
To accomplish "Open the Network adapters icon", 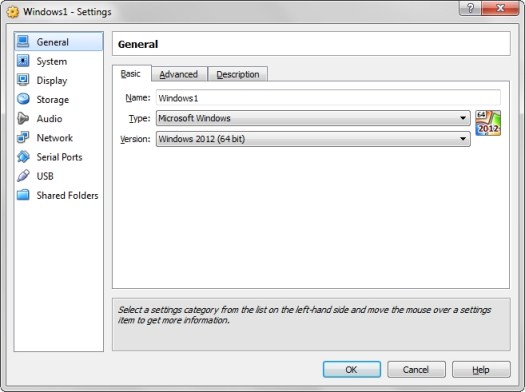I will pyautogui.click(x=23, y=138).
